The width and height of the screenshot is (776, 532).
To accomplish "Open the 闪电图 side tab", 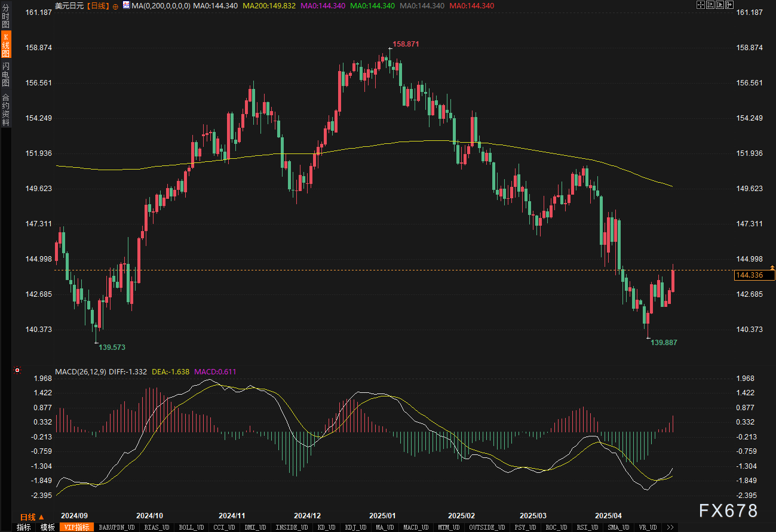I will (x=6, y=74).
